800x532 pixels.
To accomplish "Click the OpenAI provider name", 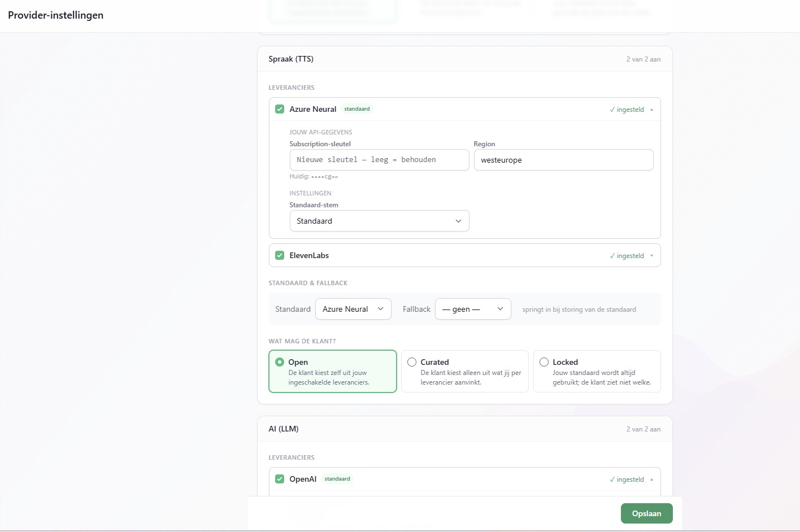I will coord(303,479).
